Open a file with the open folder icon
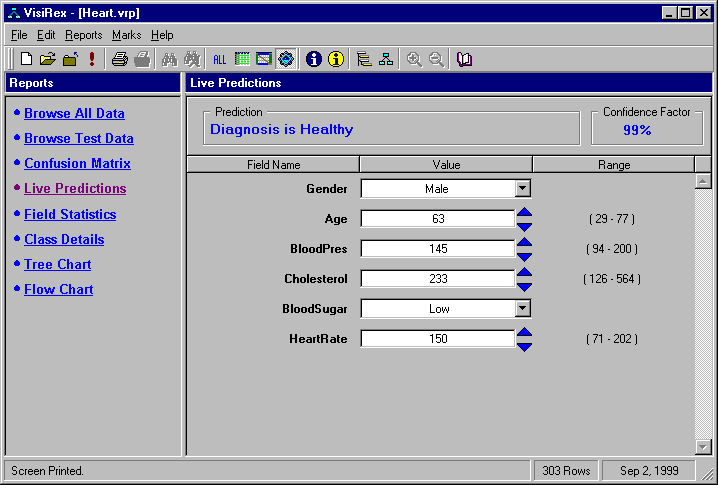Image resolution: width=718 pixels, height=485 pixels. tap(48, 59)
